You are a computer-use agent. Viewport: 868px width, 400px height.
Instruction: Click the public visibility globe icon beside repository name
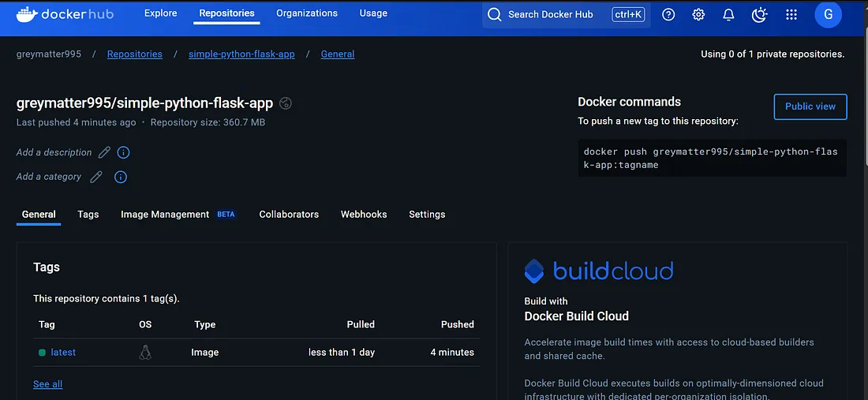pyautogui.click(x=286, y=103)
